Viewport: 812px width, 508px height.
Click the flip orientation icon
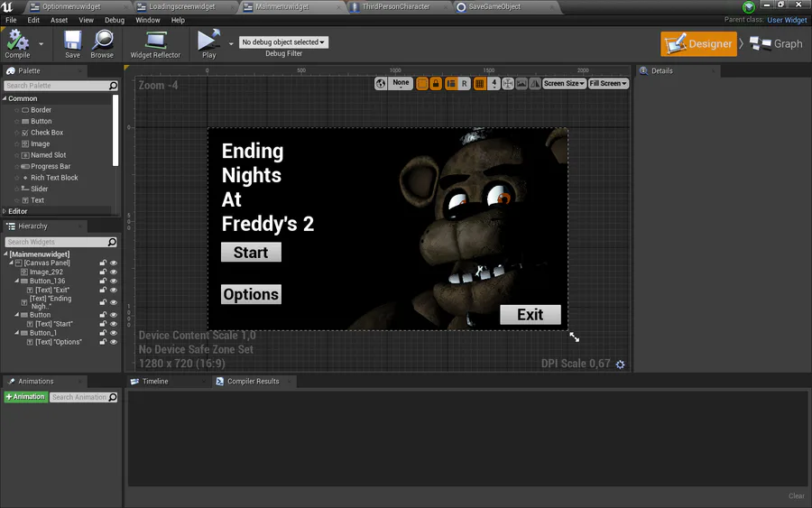535,83
